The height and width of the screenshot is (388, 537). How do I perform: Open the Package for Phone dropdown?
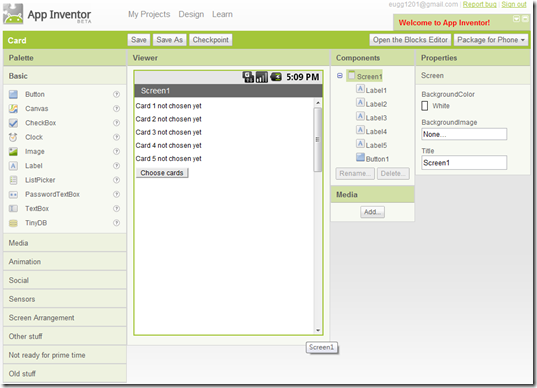pos(491,40)
